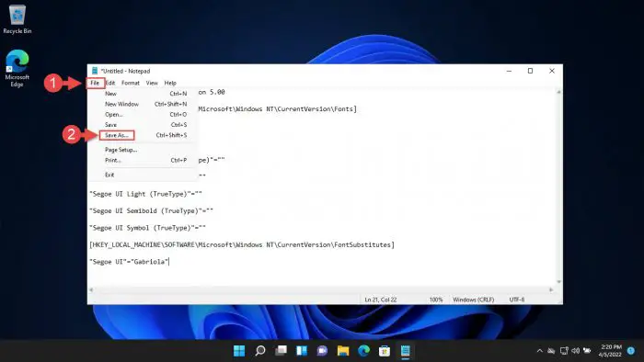This screenshot has width=644, height=362.
Task: Choose Save As... in File menu
Action: tap(142, 135)
